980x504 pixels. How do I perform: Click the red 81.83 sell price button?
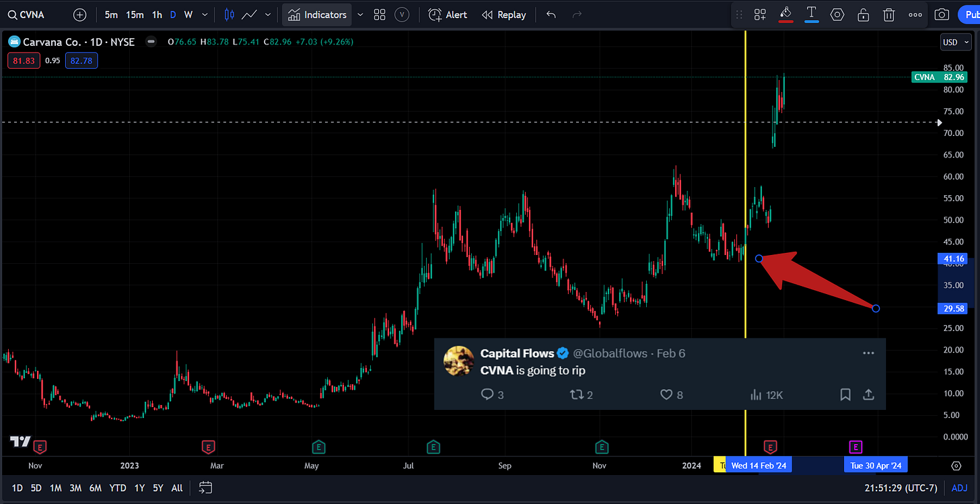23,61
